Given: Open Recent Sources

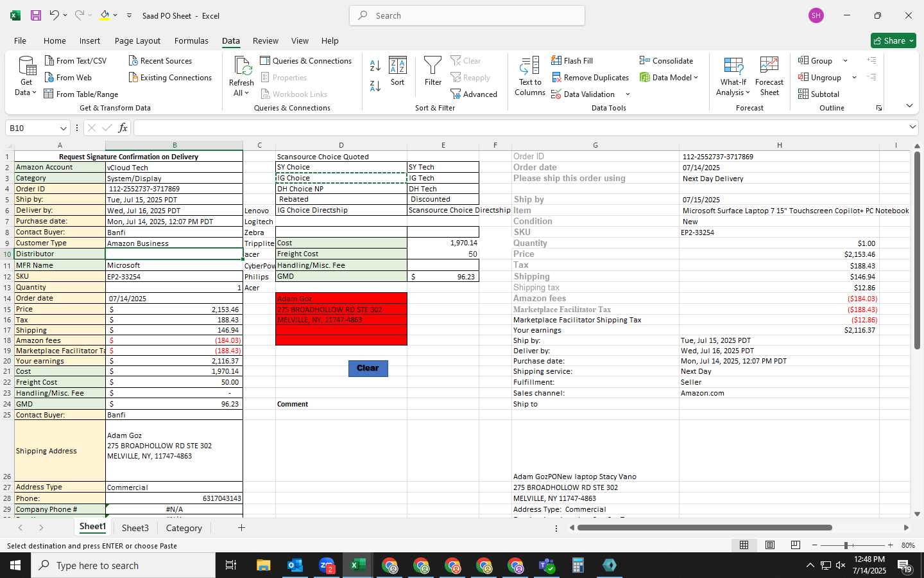Looking at the screenshot, I should point(160,61).
